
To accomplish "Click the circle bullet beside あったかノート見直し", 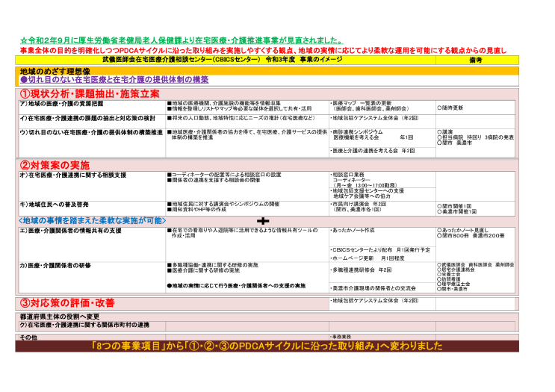I will point(439,230).
